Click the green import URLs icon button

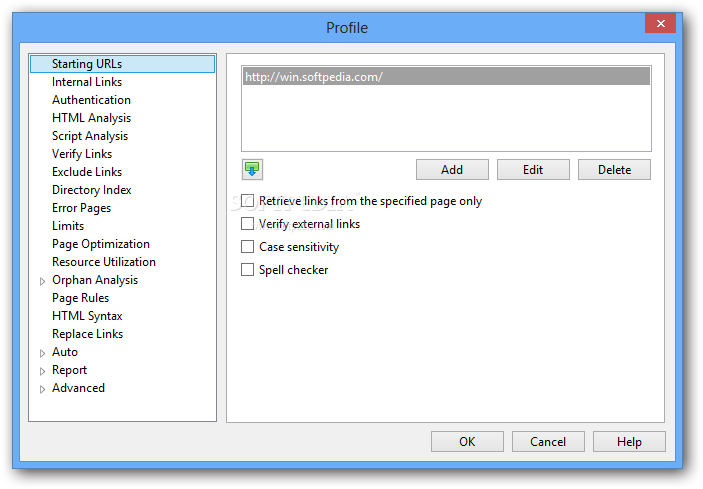pyautogui.click(x=252, y=169)
